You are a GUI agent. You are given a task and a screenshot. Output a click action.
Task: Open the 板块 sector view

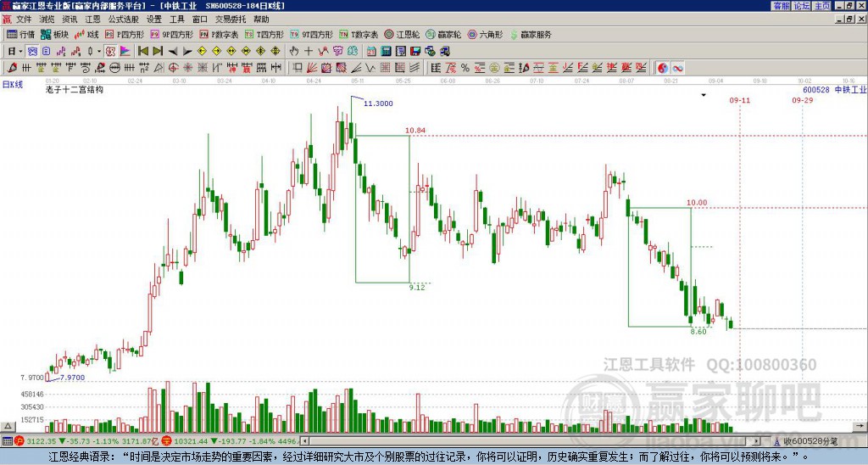tap(55, 34)
